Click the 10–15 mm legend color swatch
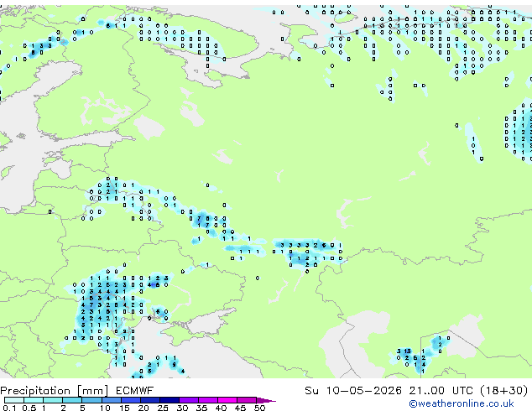The image size is (532, 411). tap(112, 400)
